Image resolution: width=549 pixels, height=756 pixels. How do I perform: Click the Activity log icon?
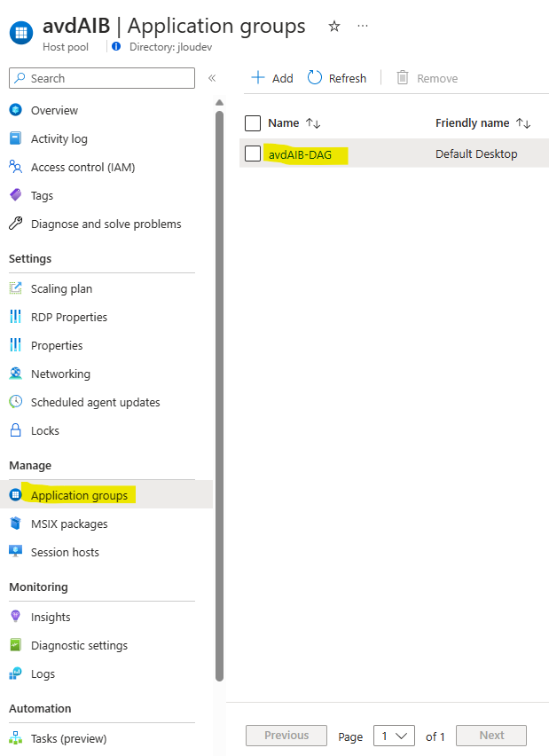(x=15, y=138)
